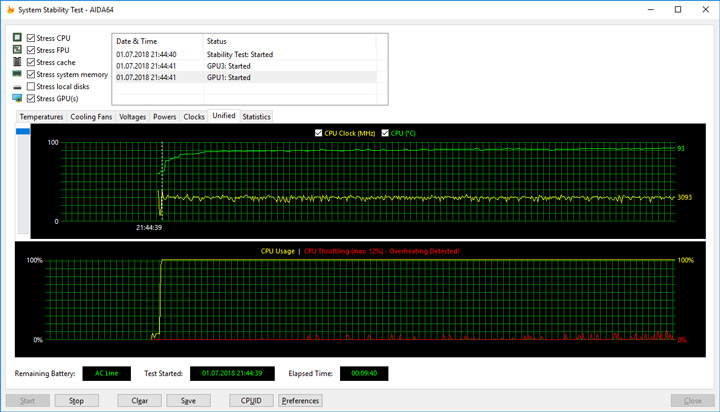Click the greyed-out Close button
The width and height of the screenshot is (720, 412).
pos(692,401)
